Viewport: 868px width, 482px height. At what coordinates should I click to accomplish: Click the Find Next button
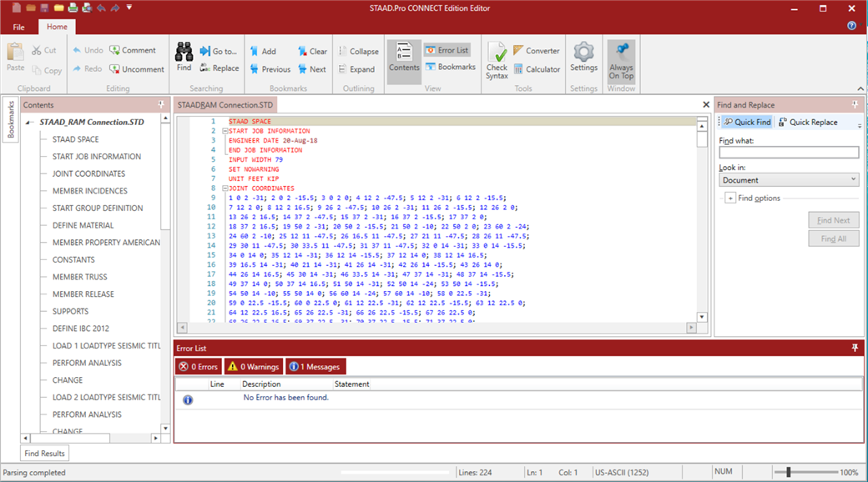click(833, 220)
